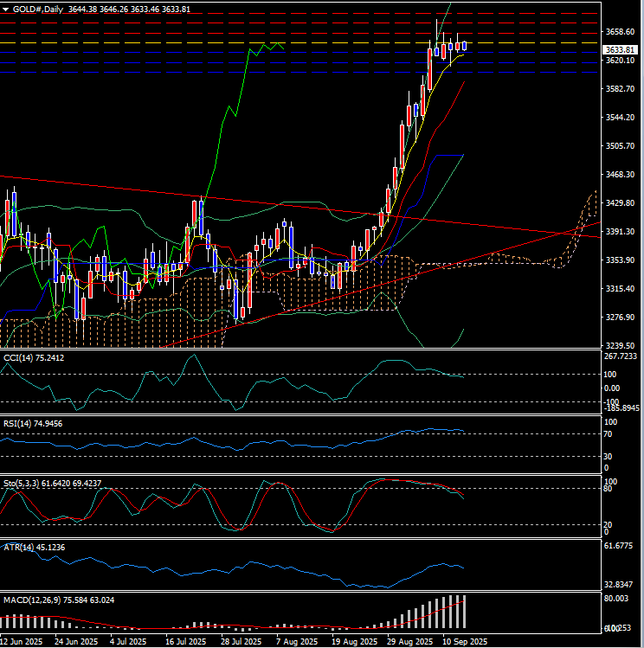Select the RSI(14) 74.9456 indicator label
This screenshot has width=644, height=648.
click(x=33, y=424)
